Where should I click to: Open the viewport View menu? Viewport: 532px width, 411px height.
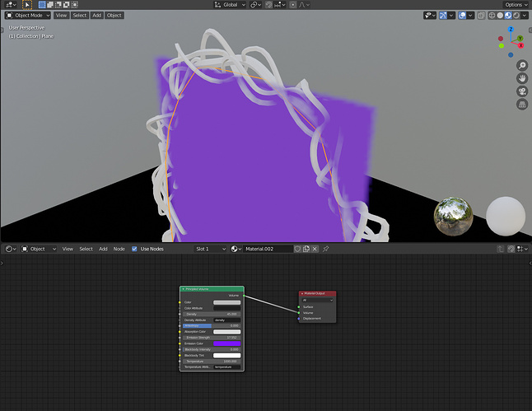point(62,16)
